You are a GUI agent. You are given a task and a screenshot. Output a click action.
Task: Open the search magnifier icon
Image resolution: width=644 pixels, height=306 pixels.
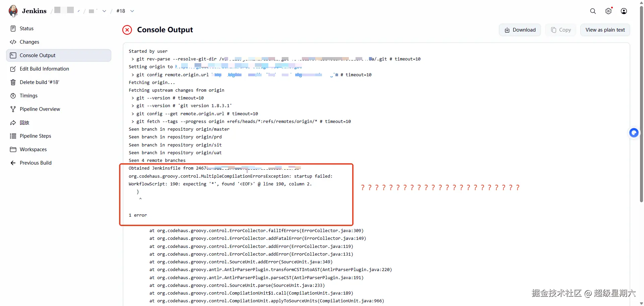coord(593,11)
